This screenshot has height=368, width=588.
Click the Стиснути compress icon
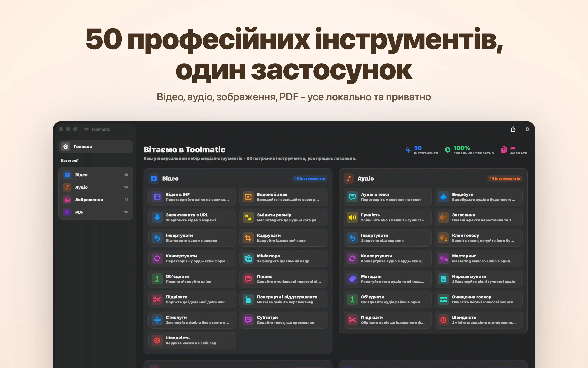(x=157, y=320)
